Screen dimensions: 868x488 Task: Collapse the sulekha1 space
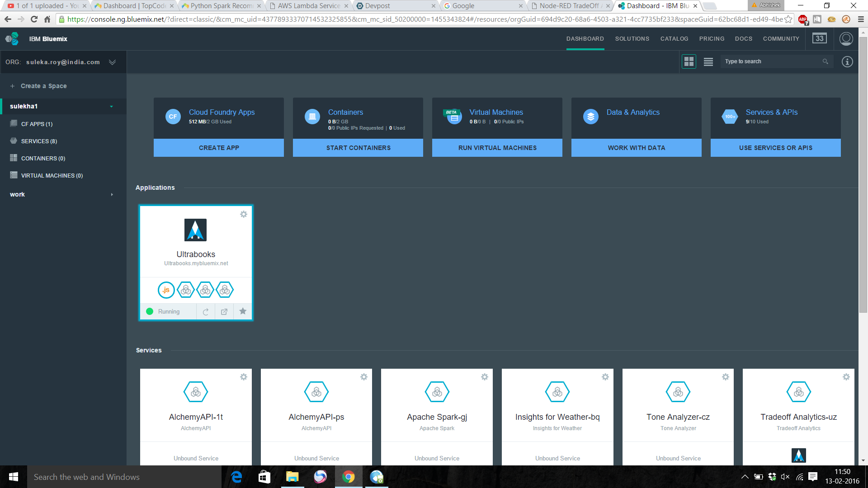point(111,107)
